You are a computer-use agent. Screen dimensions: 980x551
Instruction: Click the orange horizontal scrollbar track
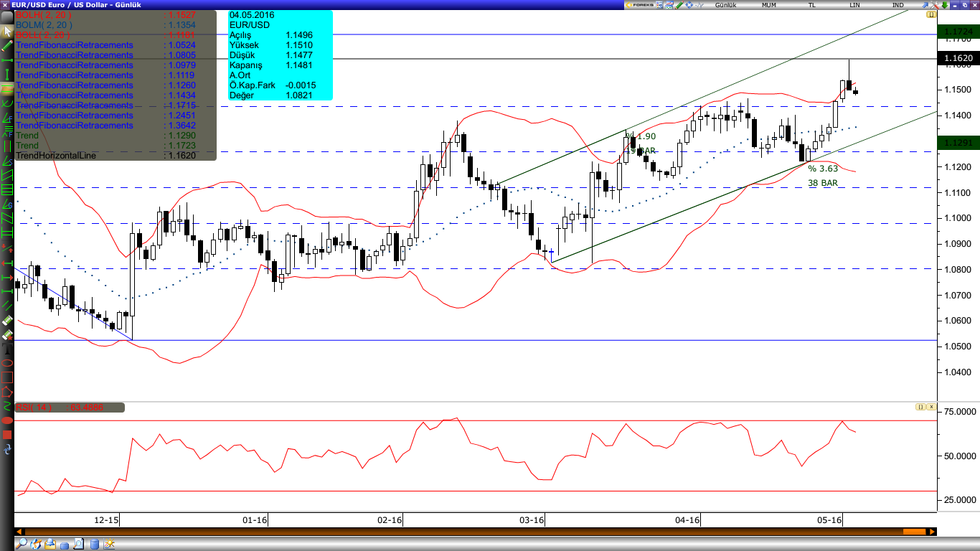[475, 532]
